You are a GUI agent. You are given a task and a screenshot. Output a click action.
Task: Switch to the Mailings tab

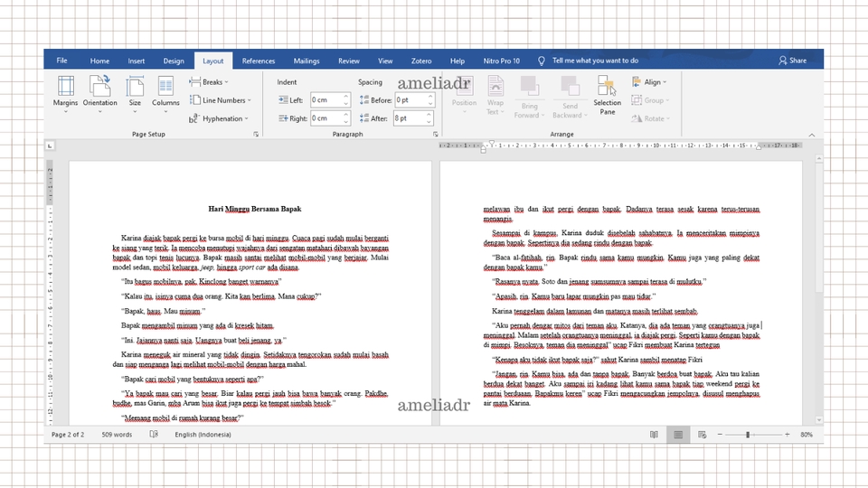coord(307,61)
